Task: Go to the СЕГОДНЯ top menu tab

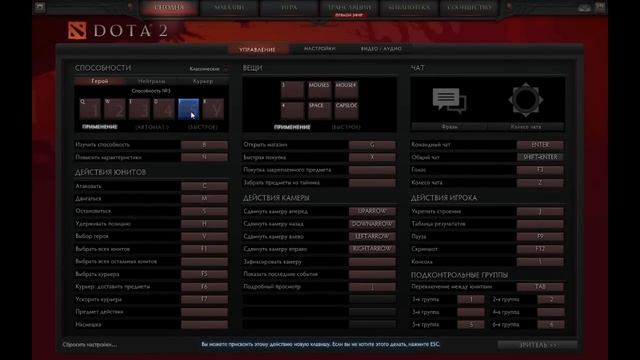Action: coord(169,7)
